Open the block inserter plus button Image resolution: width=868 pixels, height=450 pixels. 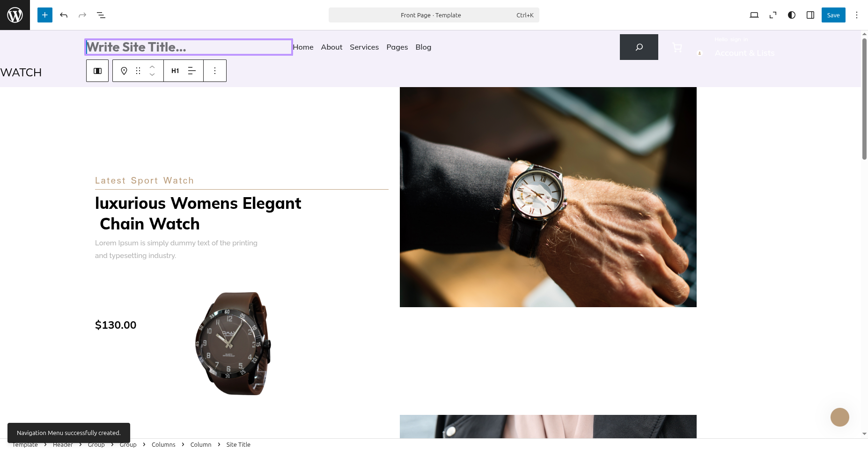(x=45, y=15)
